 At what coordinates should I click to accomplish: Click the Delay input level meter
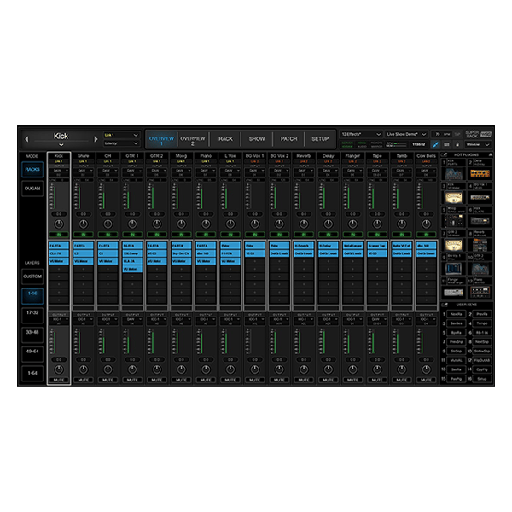tap(322, 197)
